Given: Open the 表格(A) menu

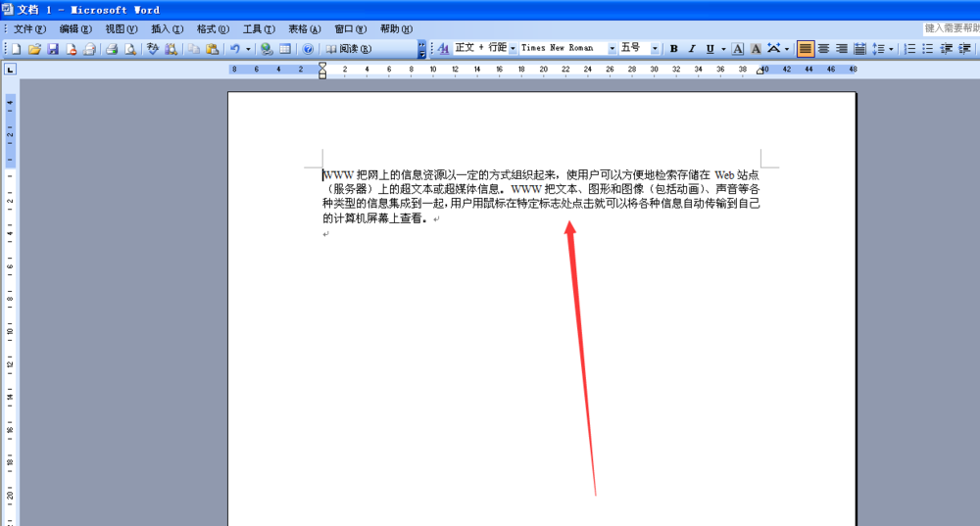Looking at the screenshot, I should [x=305, y=28].
